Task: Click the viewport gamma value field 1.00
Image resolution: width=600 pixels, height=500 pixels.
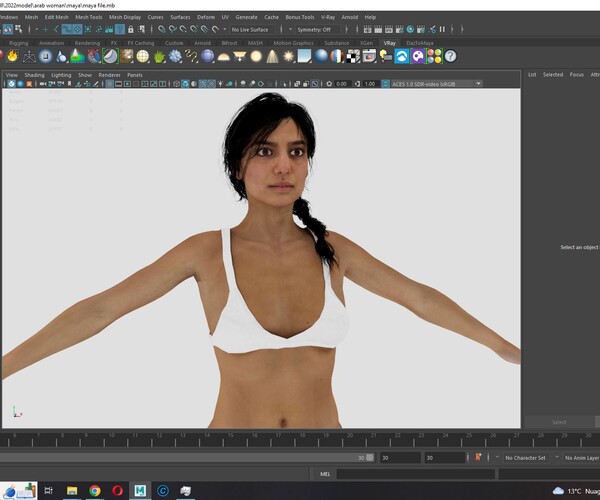Action: click(x=370, y=83)
